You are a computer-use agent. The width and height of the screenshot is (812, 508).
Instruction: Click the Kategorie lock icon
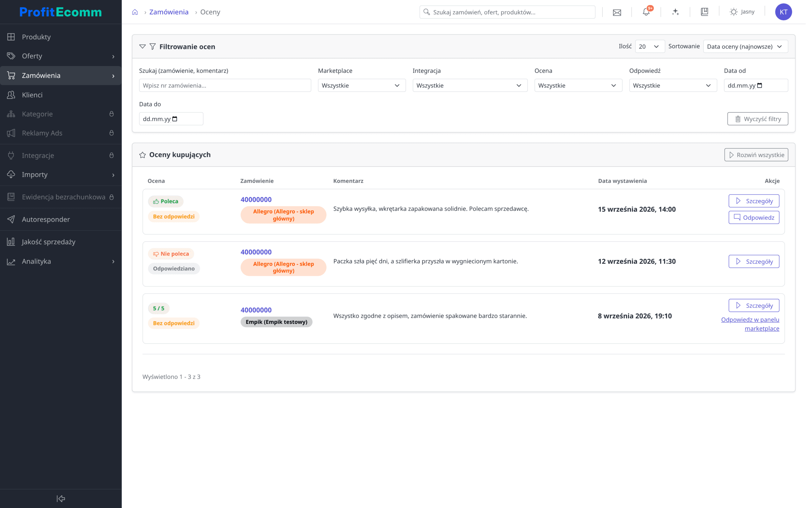(111, 114)
